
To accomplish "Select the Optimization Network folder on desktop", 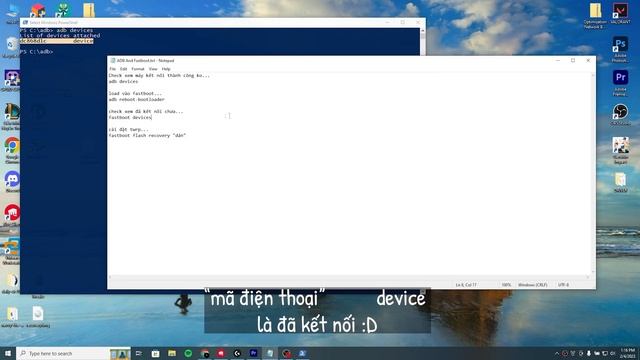I will click(x=595, y=16).
